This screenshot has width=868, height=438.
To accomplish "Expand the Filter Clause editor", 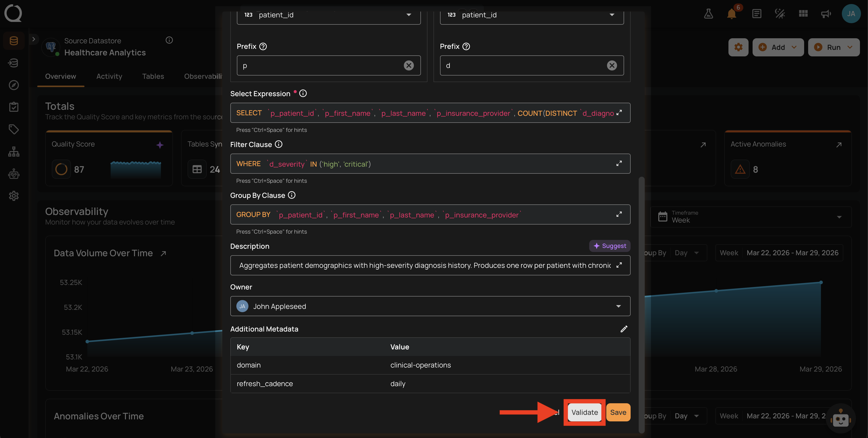I will tap(619, 164).
